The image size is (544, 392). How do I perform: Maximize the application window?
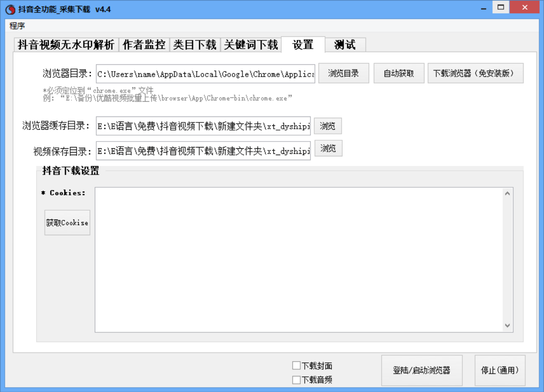coord(501,7)
